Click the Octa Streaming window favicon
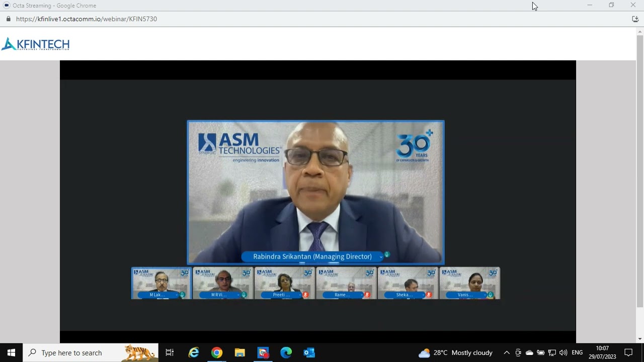Screen dimensions: 644x362 pyautogui.click(x=7, y=6)
